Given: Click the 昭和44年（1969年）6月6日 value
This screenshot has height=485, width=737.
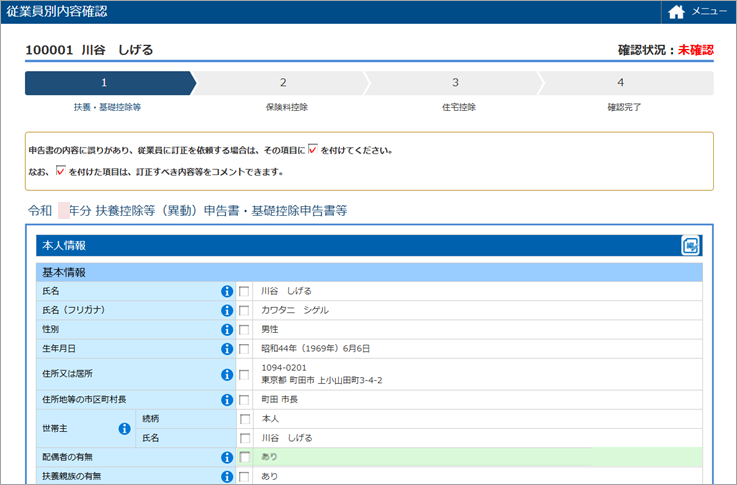Looking at the screenshot, I should (315, 349).
